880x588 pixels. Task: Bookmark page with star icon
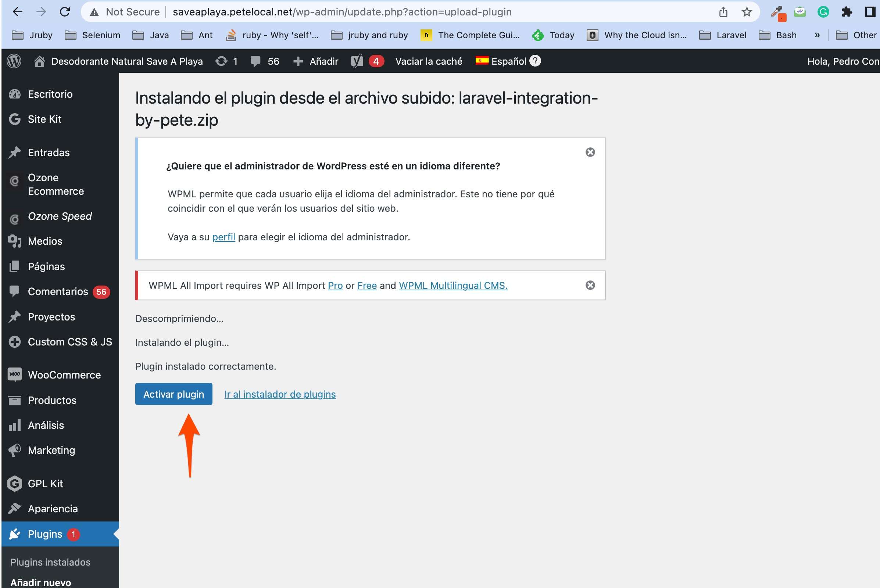coord(747,12)
